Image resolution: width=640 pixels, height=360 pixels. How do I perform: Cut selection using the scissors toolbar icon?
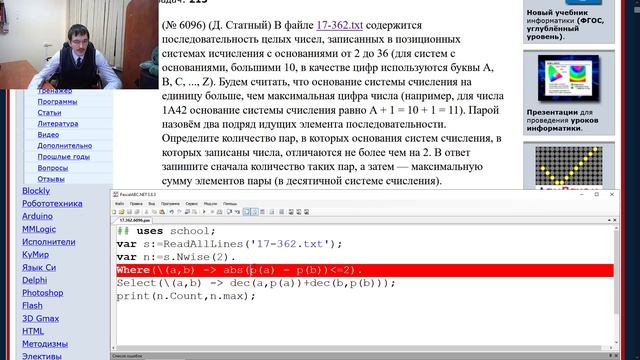tap(146, 212)
